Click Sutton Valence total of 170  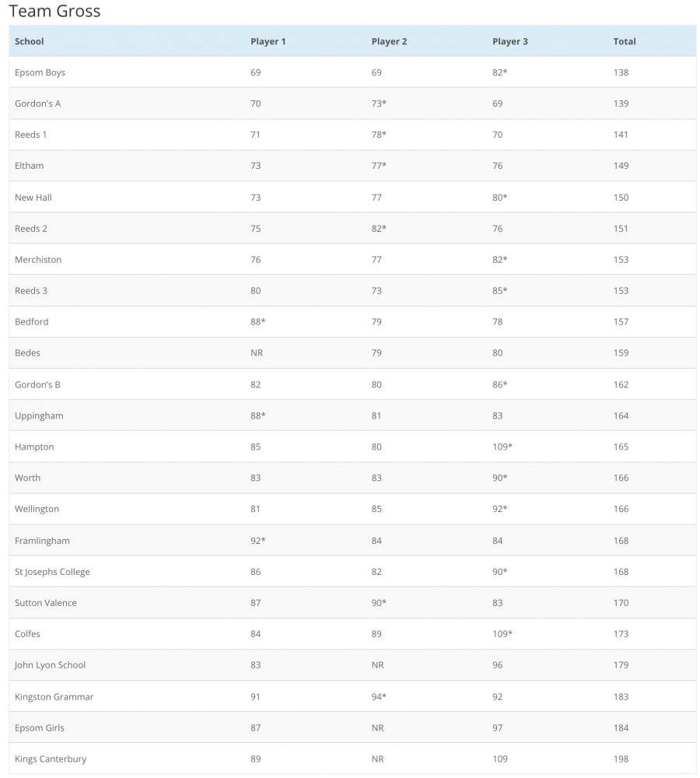click(x=621, y=603)
